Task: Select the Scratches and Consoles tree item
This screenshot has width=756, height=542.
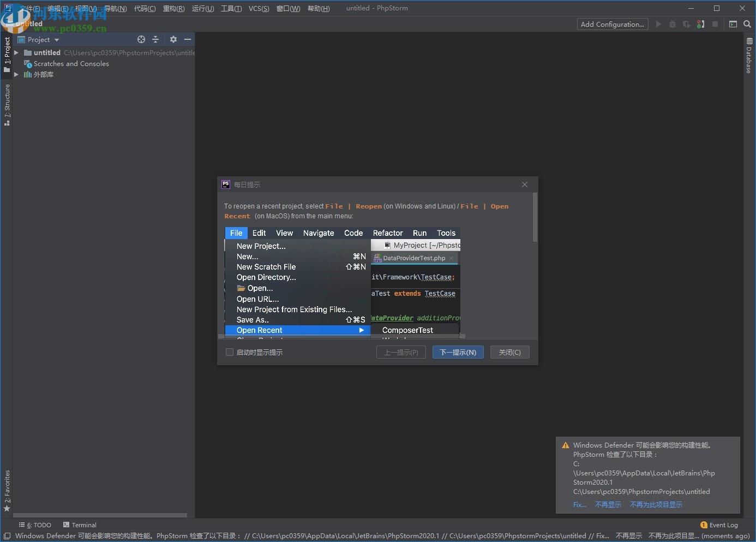Action: [71, 63]
